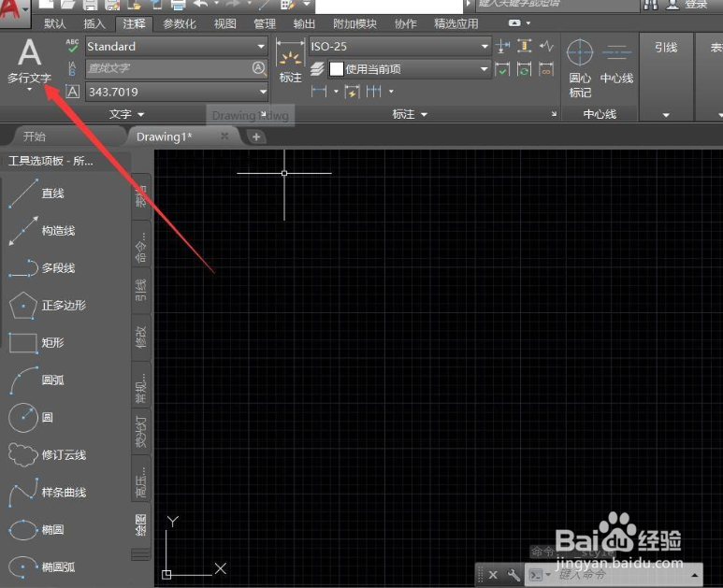The image size is (723, 588).
Task: Switch to the 附加模块 ribbon tab
Action: pos(355,23)
